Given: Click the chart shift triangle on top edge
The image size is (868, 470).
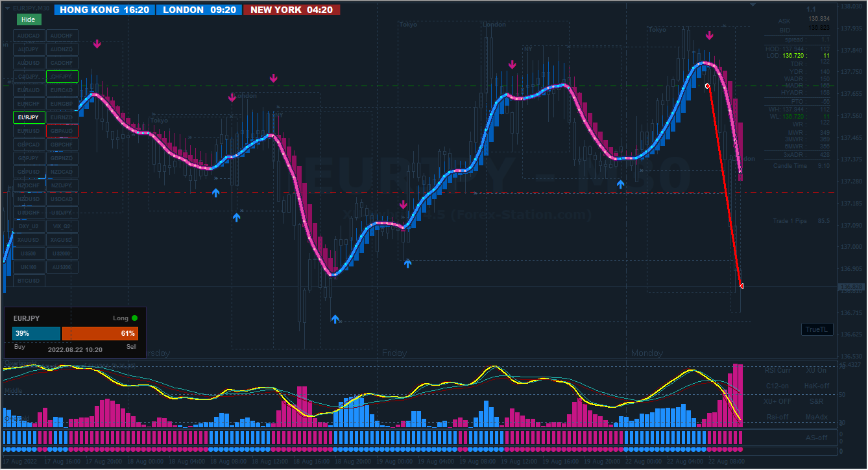Looking at the screenshot, I should click(753, 5).
